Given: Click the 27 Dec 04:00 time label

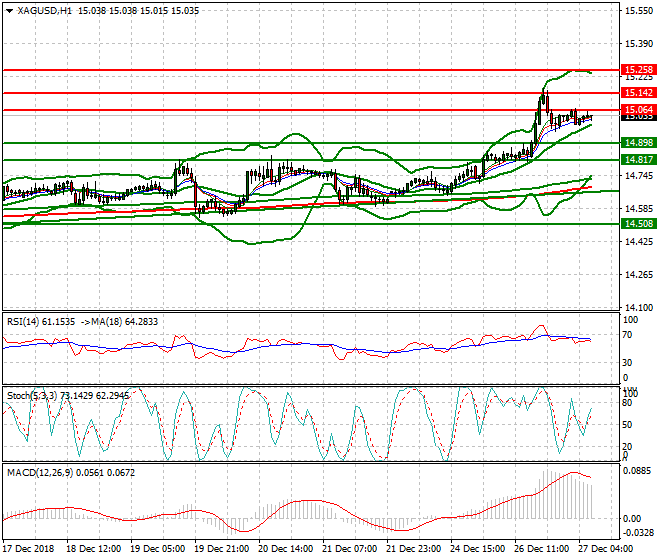Looking at the screenshot, I should pos(605,549).
